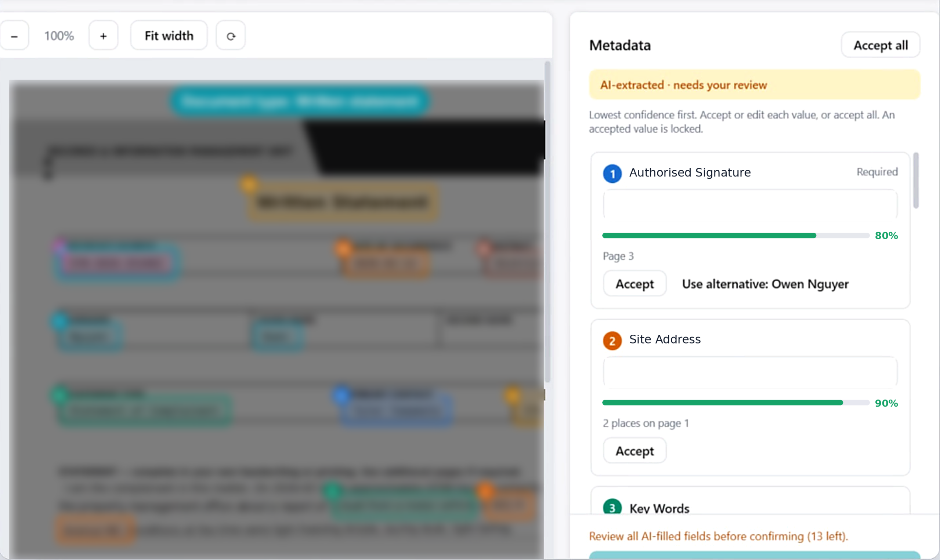Click the Fit width button

click(x=169, y=36)
